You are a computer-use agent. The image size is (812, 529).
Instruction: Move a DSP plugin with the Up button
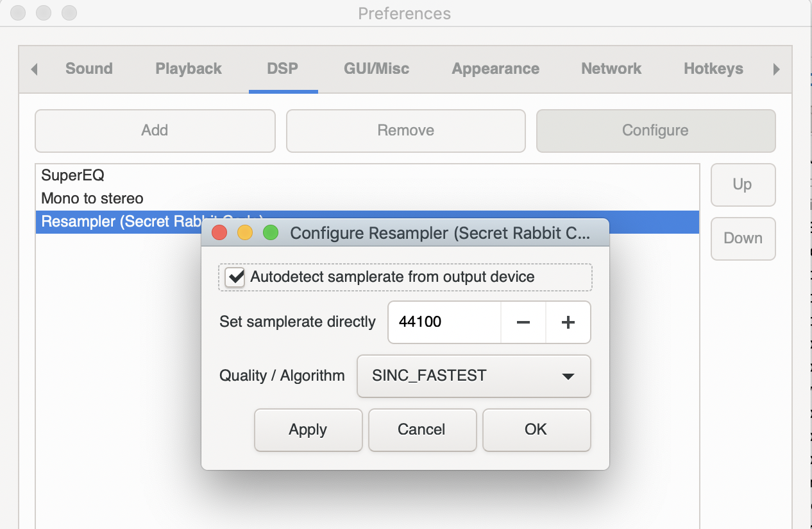click(x=743, y=185)
